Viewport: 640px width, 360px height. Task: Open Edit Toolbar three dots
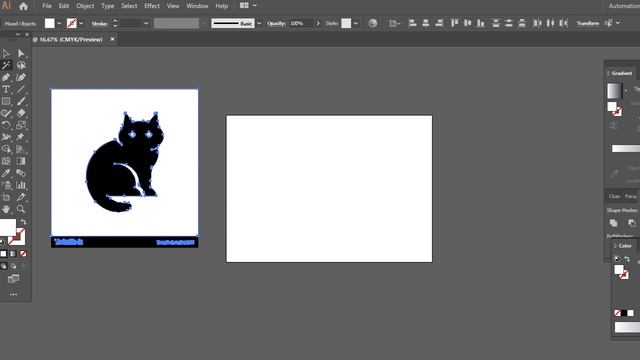(x=13, y=294)
